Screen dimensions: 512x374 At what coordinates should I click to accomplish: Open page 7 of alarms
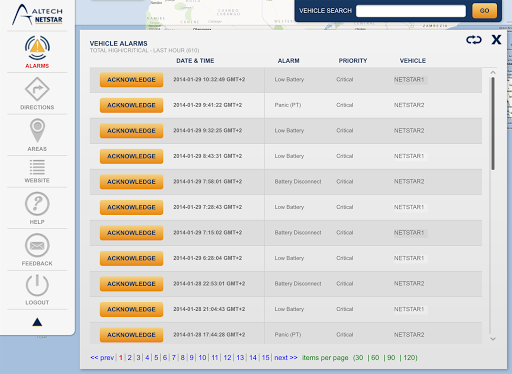tap(174, 358)
